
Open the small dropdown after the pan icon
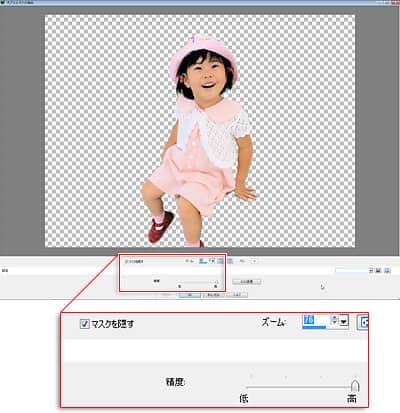click(254, 261)
